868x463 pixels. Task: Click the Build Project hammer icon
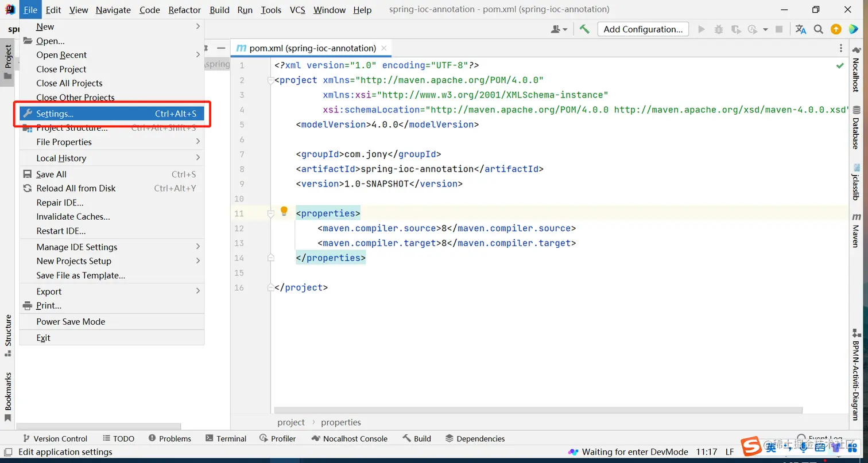pos(584,29)
